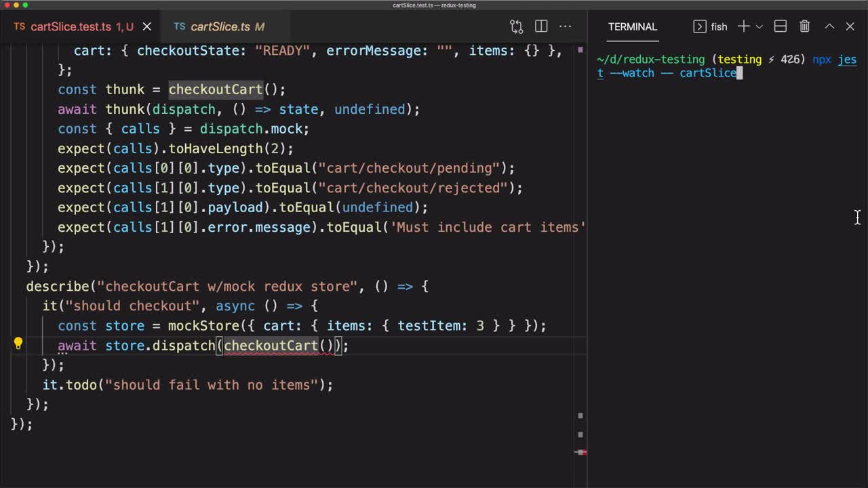Viewport: 868px width, 488px height.
Task: Open source control compare changes icon
Action: [x=517, y=26]
